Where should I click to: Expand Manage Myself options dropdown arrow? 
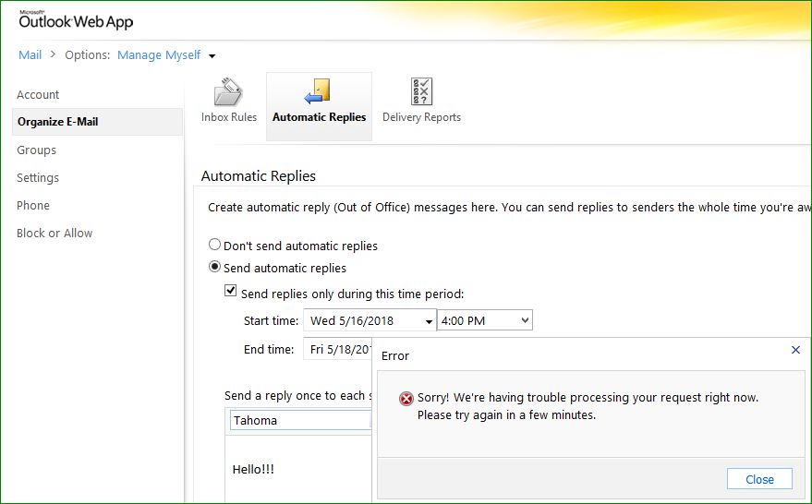coord(212,56)
